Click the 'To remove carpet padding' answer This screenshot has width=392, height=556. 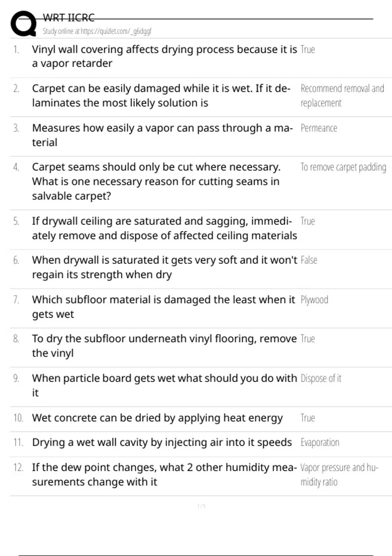343,167
